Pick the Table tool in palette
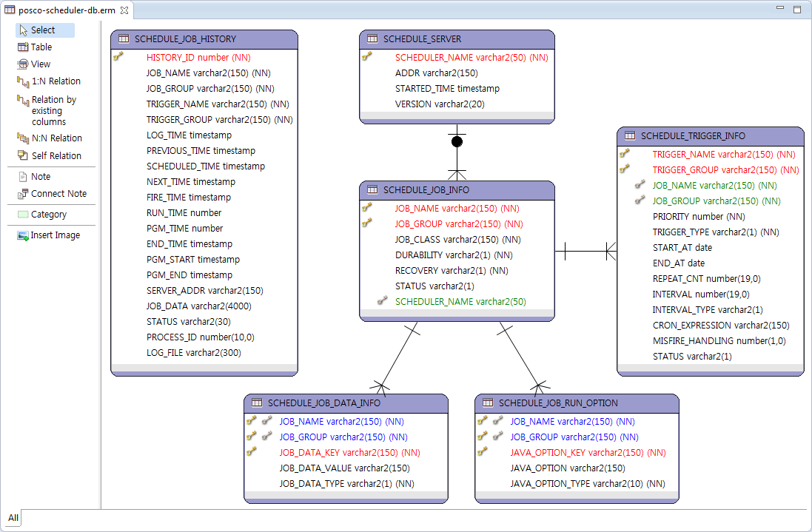Screen dimensions: 812x532 [41, 47]
